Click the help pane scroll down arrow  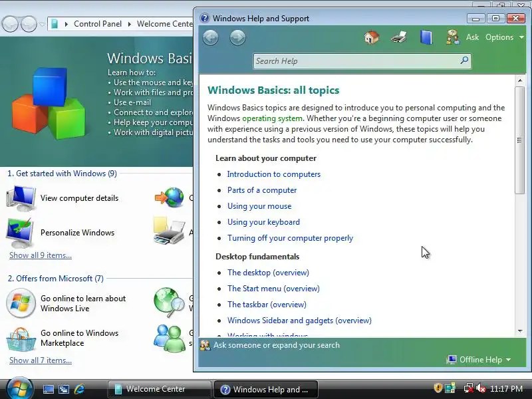click(x=520, y=331)
